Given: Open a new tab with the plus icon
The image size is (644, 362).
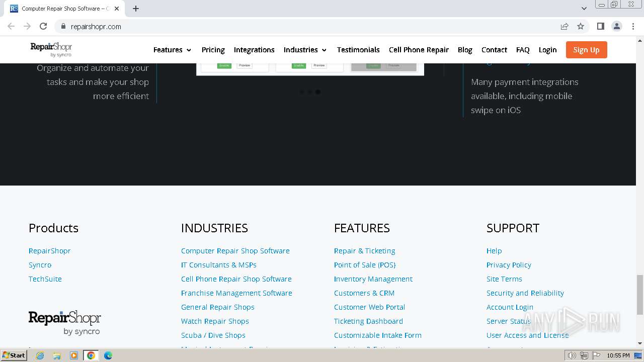Looking at the screenshot, I should coord(136,9).
